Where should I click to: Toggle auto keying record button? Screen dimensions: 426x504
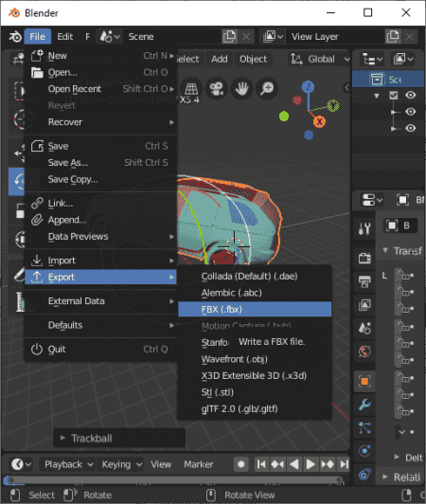click(241, 464)
